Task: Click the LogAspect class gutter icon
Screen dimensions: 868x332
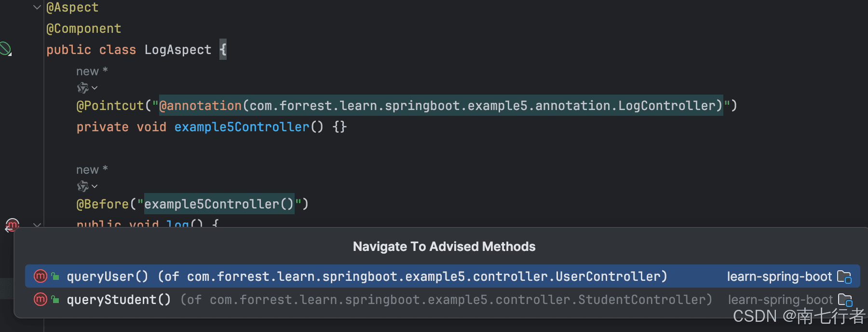Action: click(6, 49)
